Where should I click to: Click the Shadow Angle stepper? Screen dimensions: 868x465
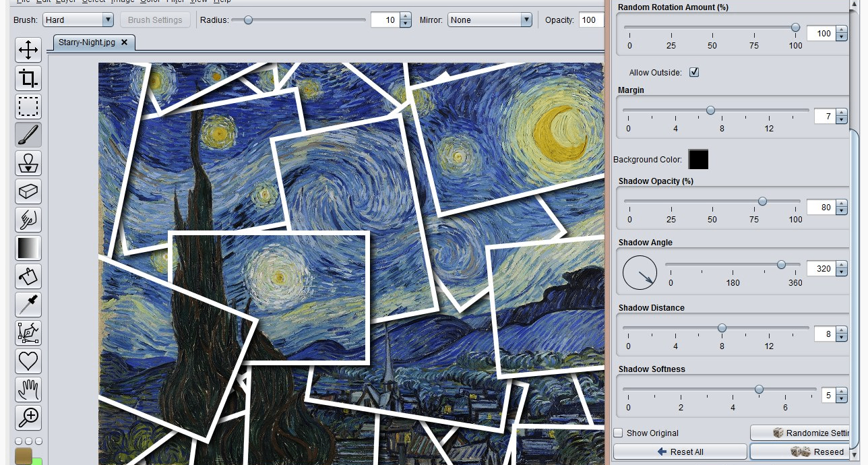(841, 269)
